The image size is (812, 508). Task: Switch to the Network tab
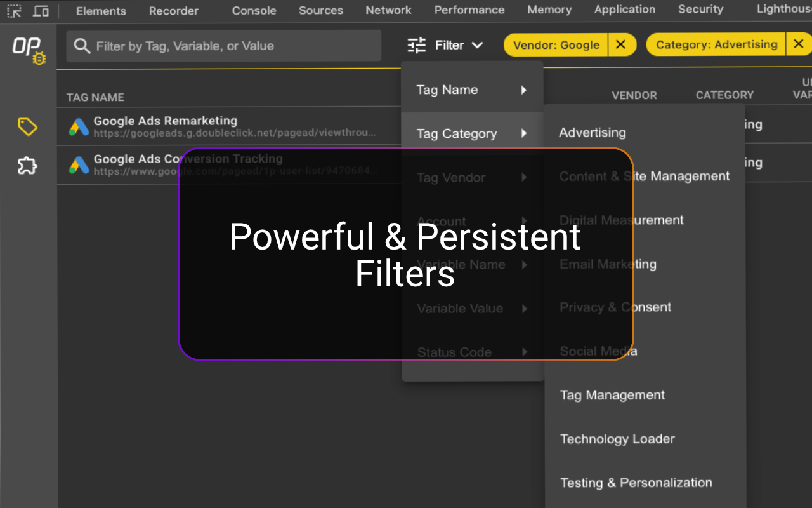[388, 10]
